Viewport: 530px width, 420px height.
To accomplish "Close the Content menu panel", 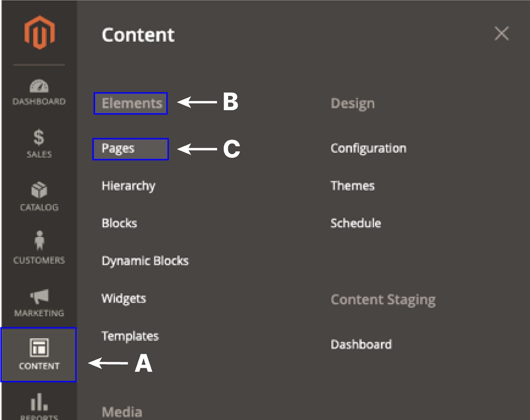I will click(x=502, y=33).
